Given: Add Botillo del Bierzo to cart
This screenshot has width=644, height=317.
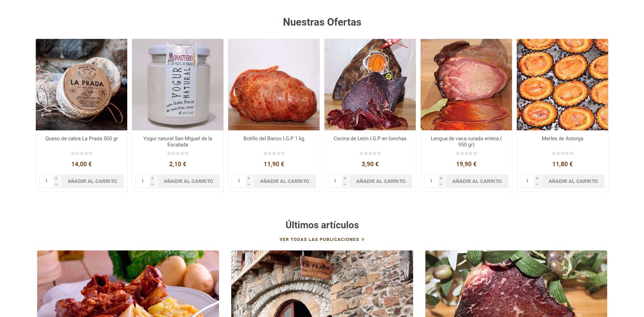Looking at the screenshot, I should tap(284, 181).
